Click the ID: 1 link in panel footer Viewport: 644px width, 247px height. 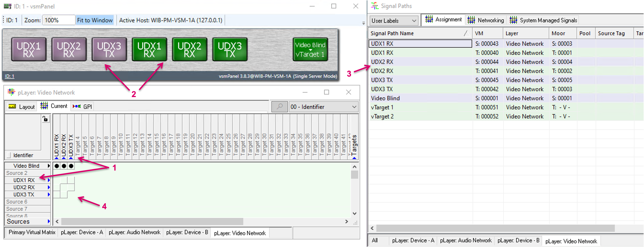pos(10,76)
